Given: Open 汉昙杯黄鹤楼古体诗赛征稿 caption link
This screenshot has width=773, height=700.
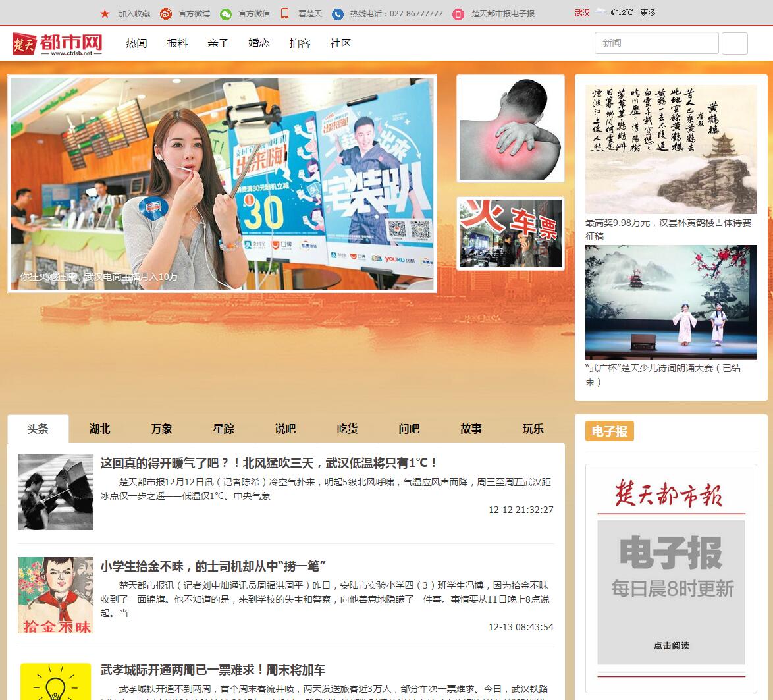Looking at the screenshot, I should point(668,229).
